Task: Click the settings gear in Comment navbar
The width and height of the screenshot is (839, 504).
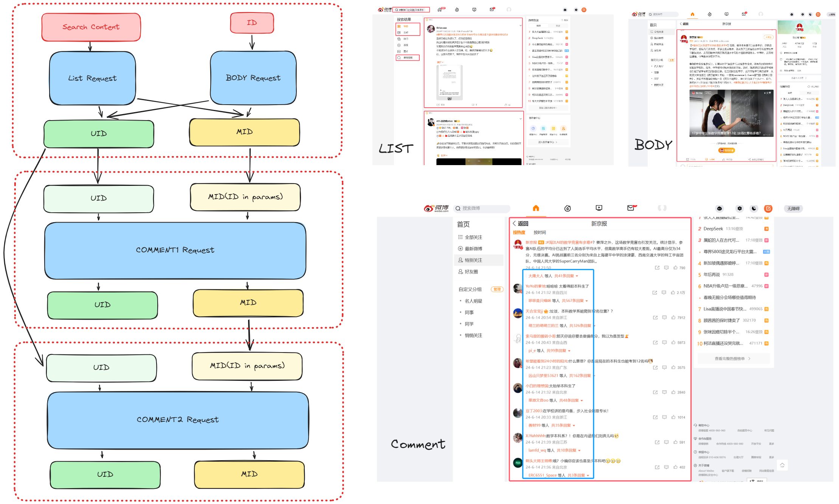Action: pyautogui.click(x=740, y=209)
